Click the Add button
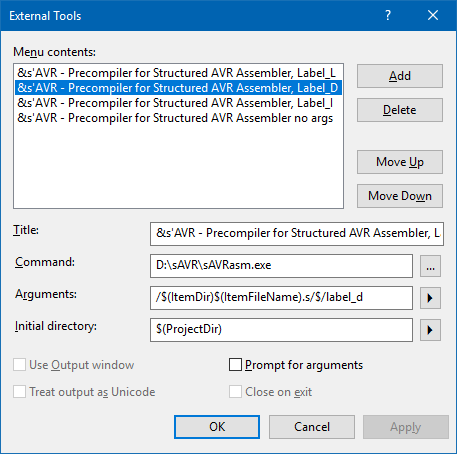The image size is (457, 454). [400, 76]
